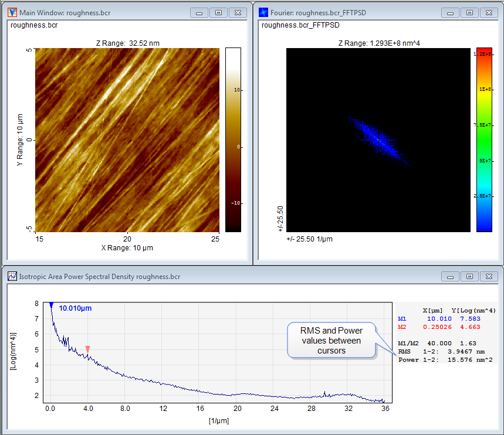Screen dimensions: 504x435
Task: Click the Y[Log(nm^4)] column header
Action: pyautogui.click(x=473, y=310)
